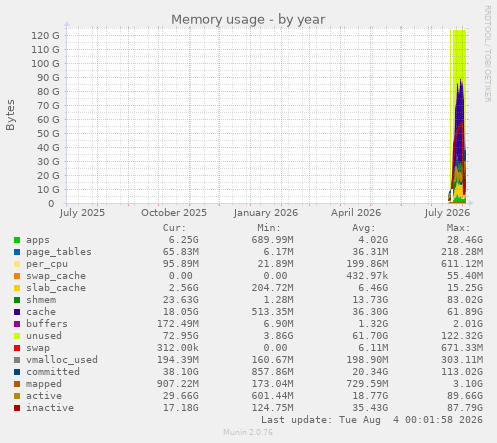Click the '50 G' y-axis tick label
Image resolution: width=497 pixels, height=443 pixels.
click(x=48, y=133)
